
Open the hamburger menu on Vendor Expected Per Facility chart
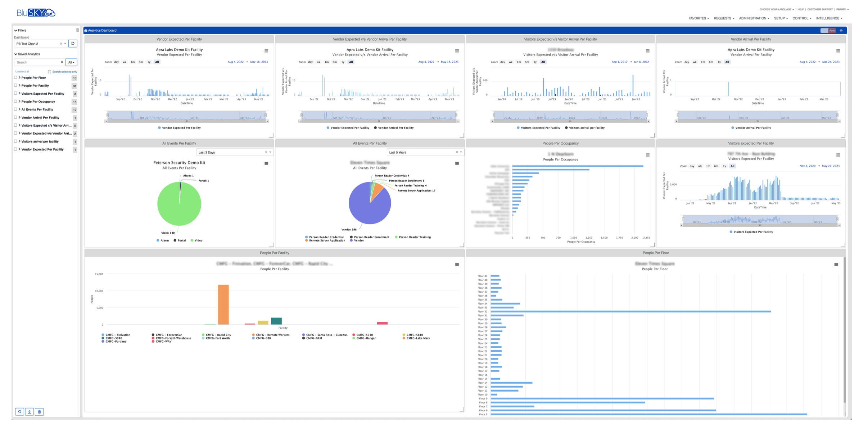266,50
